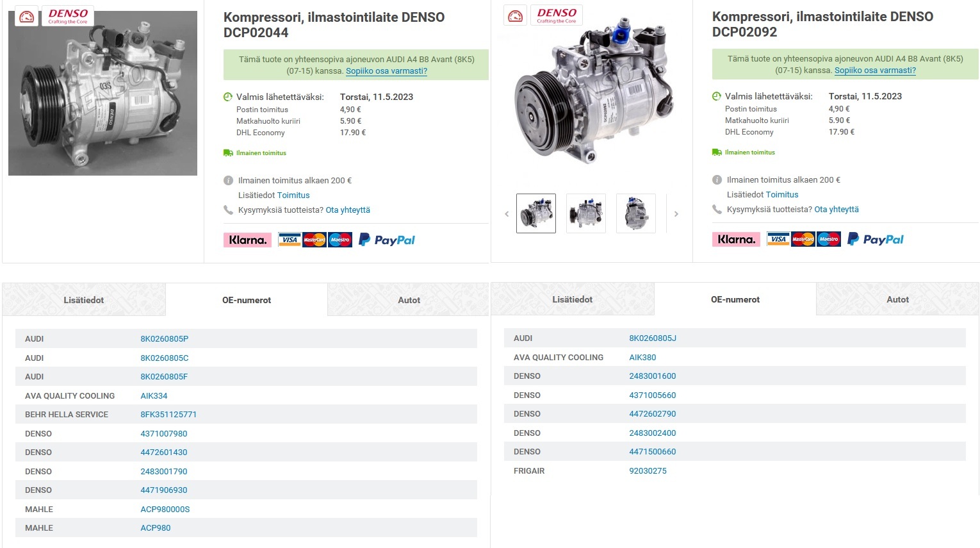Image resolution: width=980 pixels, height=548 pixels.
Task: Click 'Sopiiko osa varmasti?' link on left product
Action: [x=386, y=71]
